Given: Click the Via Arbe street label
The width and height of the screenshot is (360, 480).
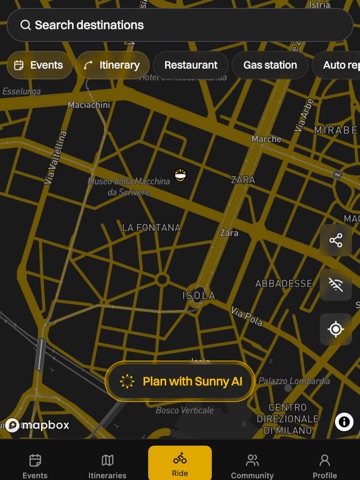Looking at the screenshot, I should pyautogui.click(x=304, y=115).
